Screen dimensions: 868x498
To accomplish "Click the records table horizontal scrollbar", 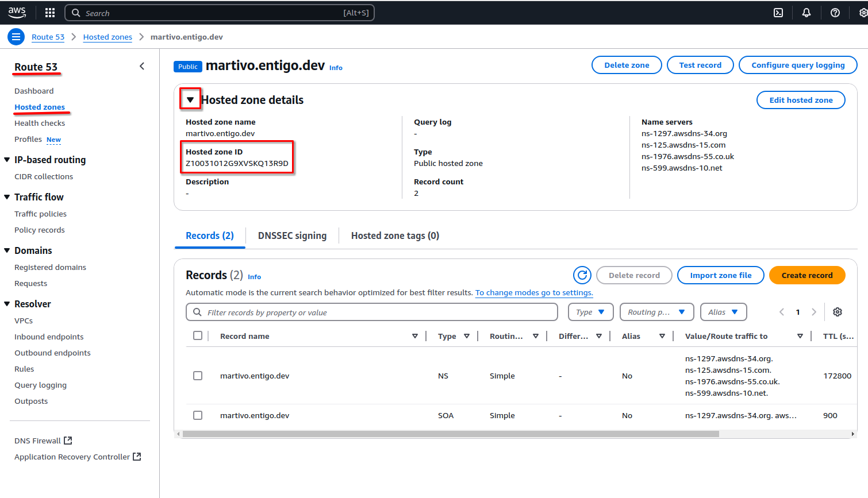I will coord(451,434).
